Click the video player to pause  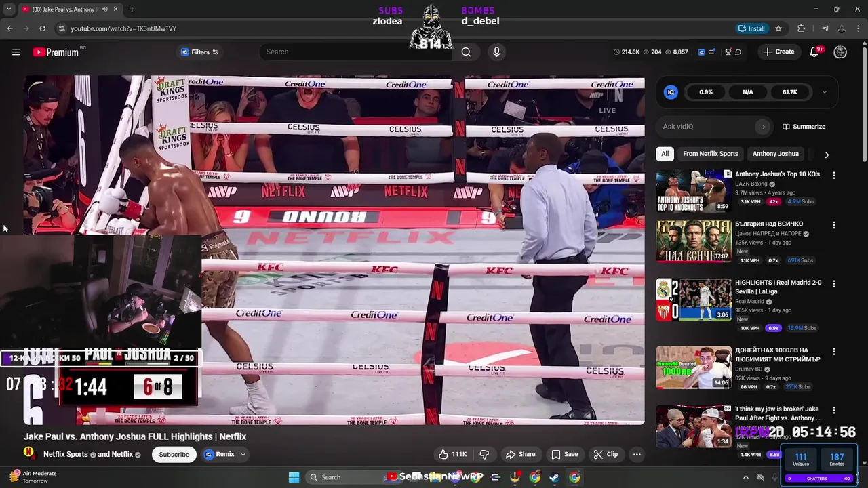click(x=334, y=250)
